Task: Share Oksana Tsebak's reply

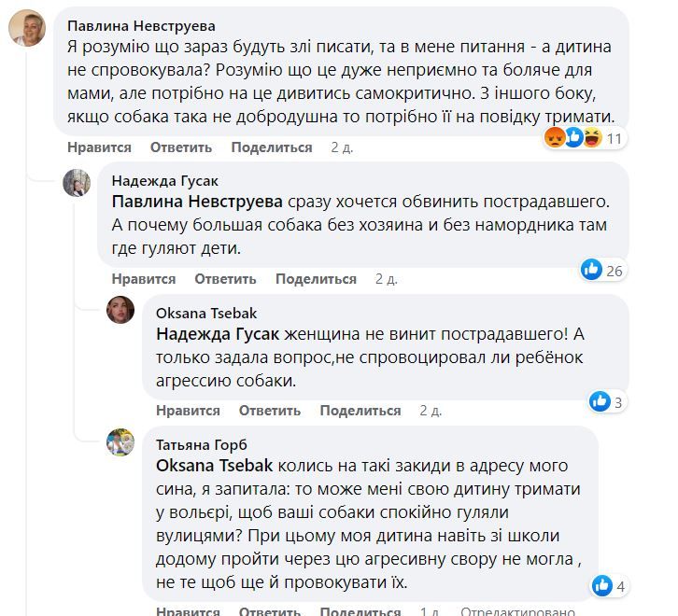Action: point(360,411)
